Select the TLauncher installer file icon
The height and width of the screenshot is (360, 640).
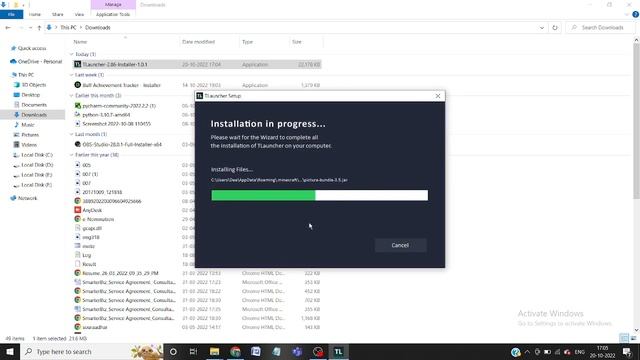[78, 64]
